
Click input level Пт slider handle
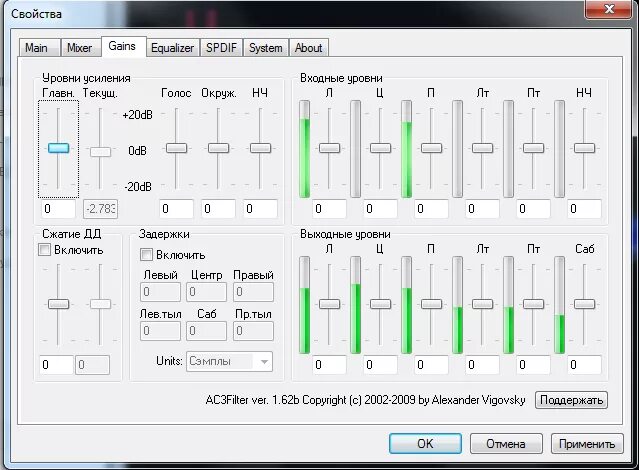point(533,148)
